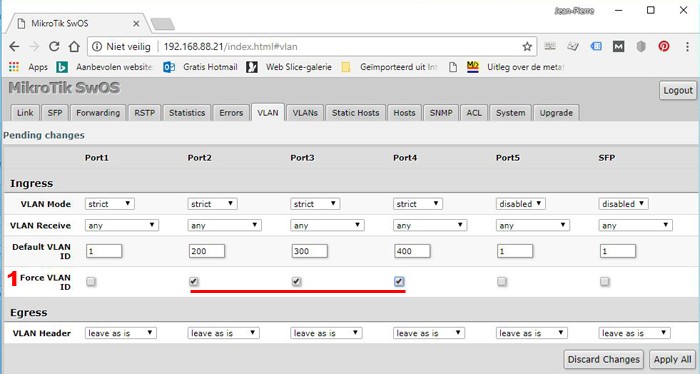Switch to the Link tab

[x=25, y=113]
